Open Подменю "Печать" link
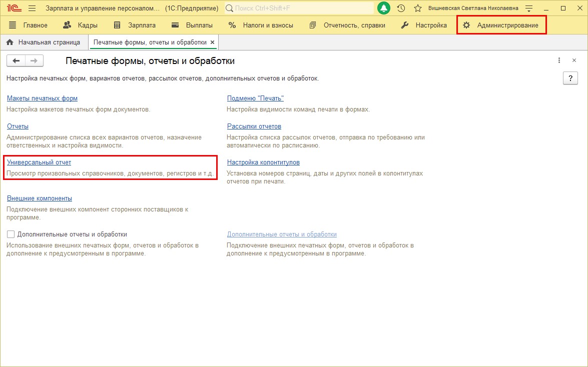 click(x=255, y=98)
